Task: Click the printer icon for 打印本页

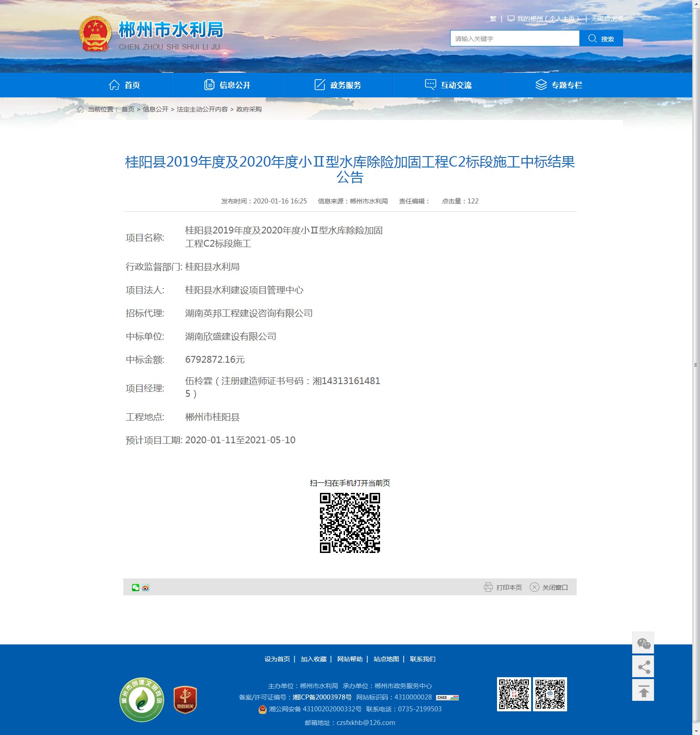Action: pyautogui.click(x=488, y=587)
